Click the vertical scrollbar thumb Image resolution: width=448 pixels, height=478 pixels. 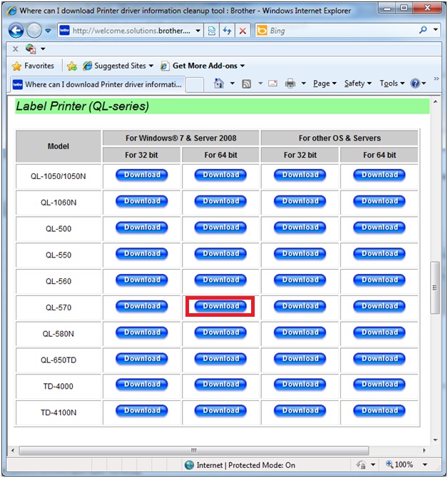click(x=434, y=288)
